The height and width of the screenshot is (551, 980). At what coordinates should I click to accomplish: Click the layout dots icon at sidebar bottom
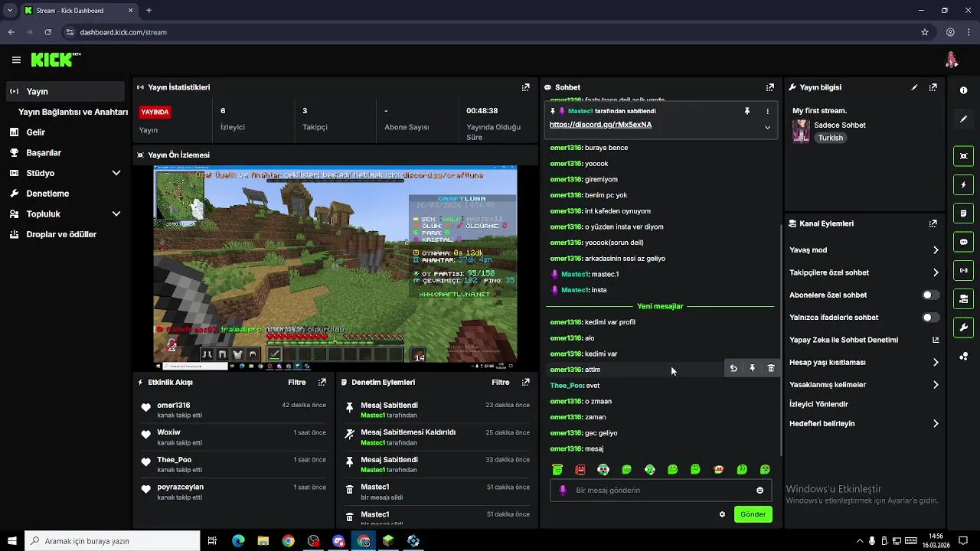(x=963, y=357)
